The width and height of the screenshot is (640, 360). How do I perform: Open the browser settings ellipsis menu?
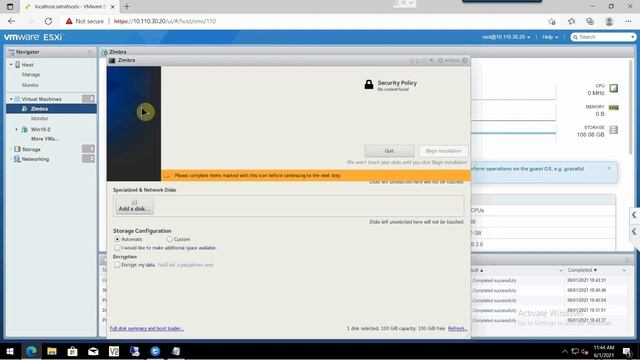(x=628, y=21)
